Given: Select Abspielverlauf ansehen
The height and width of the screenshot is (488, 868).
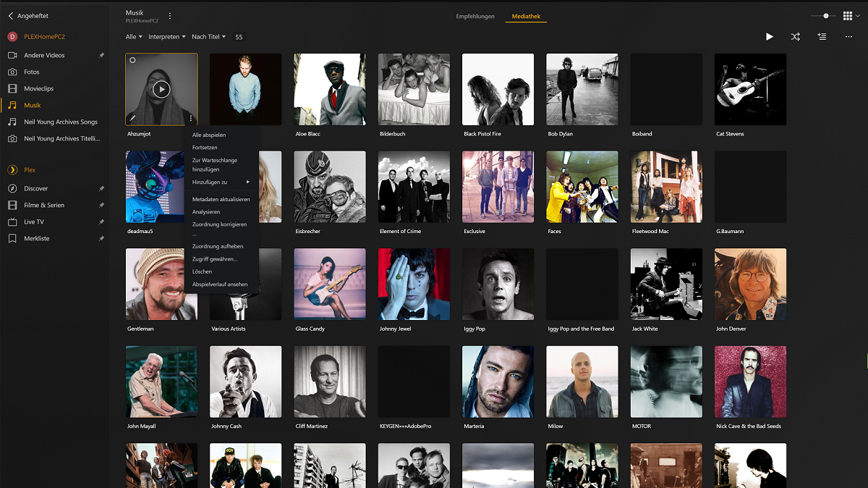Looking at the screenshot, I should pos(221,285).
